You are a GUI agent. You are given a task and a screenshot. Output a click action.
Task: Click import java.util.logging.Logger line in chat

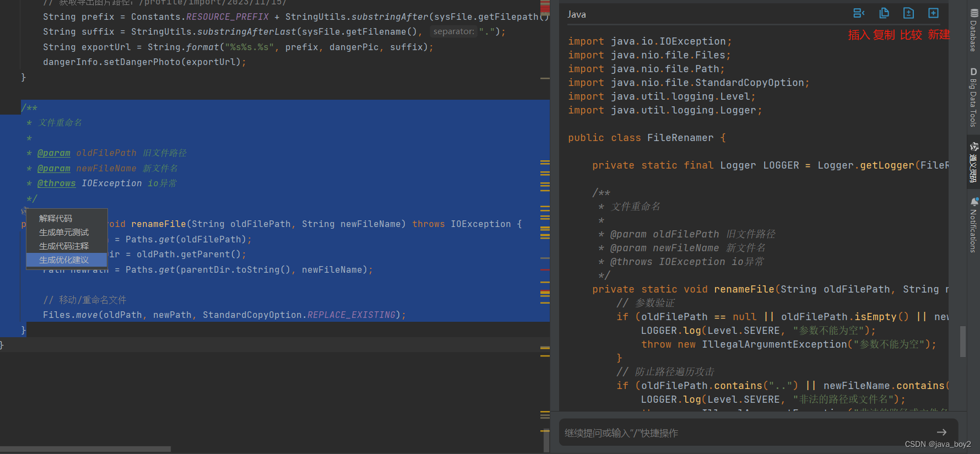pos(665,110)
